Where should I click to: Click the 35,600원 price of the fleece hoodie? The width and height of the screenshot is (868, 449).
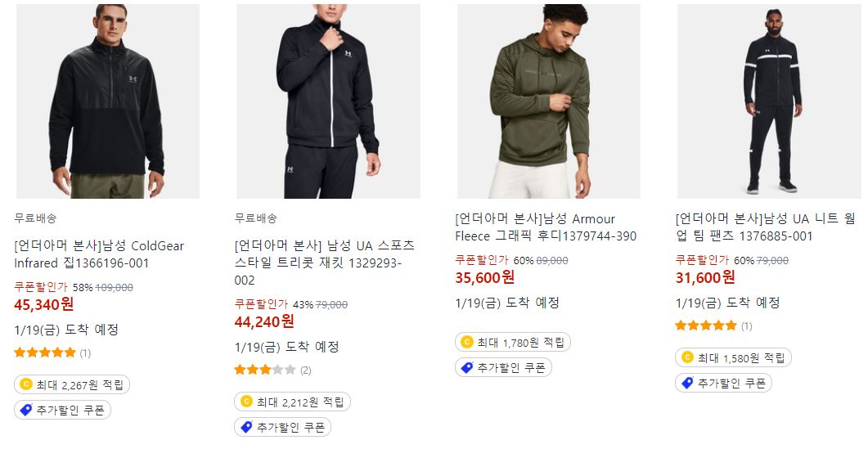click(x=485, y=277)
